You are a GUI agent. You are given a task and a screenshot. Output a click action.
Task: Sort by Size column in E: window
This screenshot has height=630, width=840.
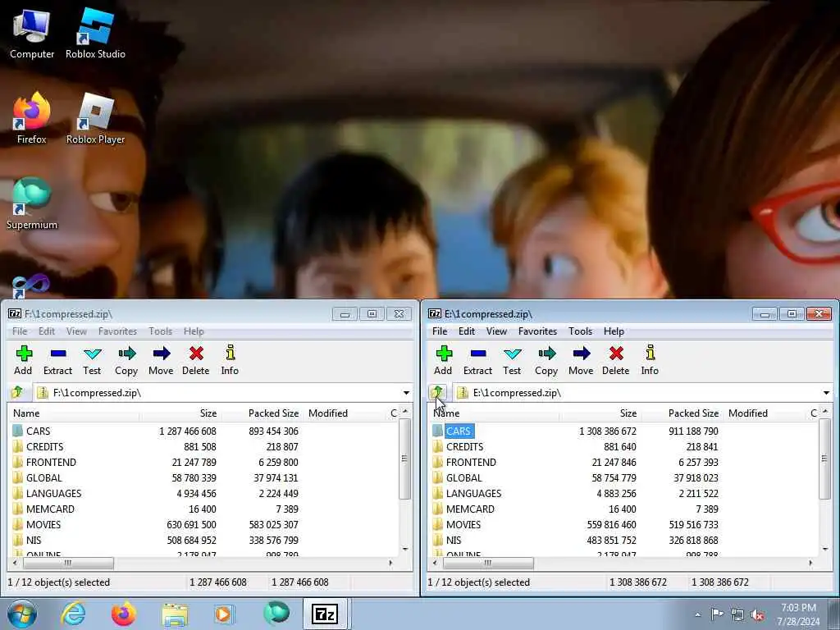(x=600, y=413)
